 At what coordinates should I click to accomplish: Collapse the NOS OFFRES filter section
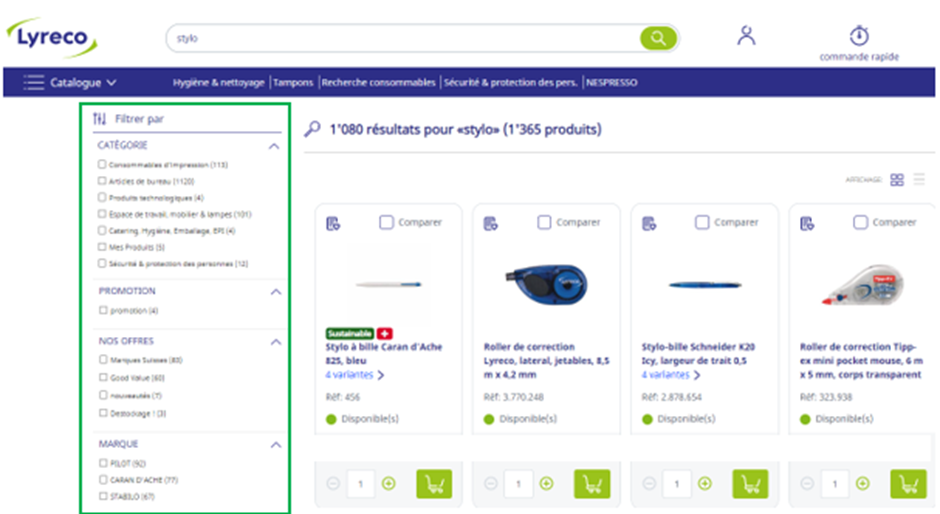tap(276, 342)
